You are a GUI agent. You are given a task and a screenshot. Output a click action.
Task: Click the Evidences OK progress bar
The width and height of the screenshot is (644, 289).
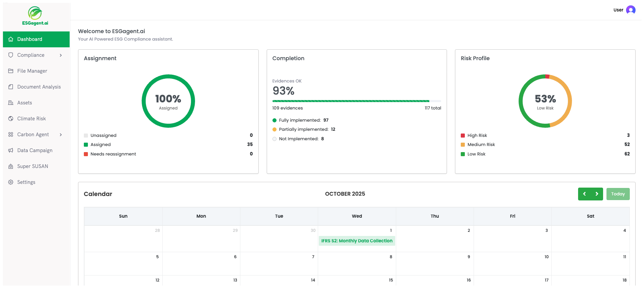click(357, 101)
